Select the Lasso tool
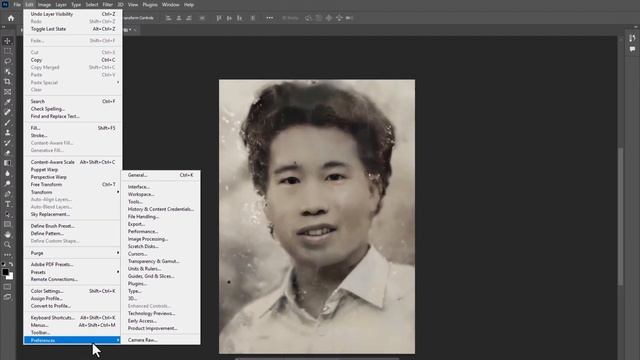Screen dimensions: 640x360 point(7,61)
